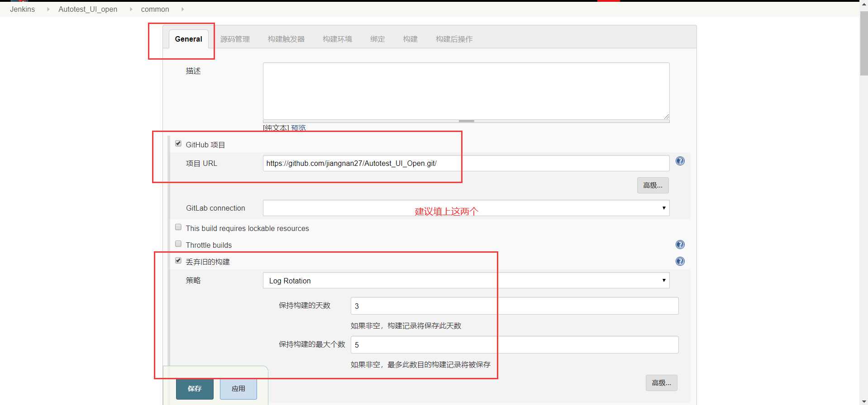The width and height of the screenshot is (868, 405).
Task: Open the GitLab connection dropdown
Action: 466,208
